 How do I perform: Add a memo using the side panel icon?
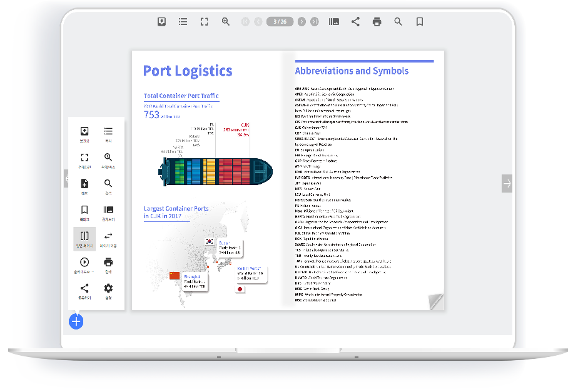pyautogui.click(x=84, y=186)
